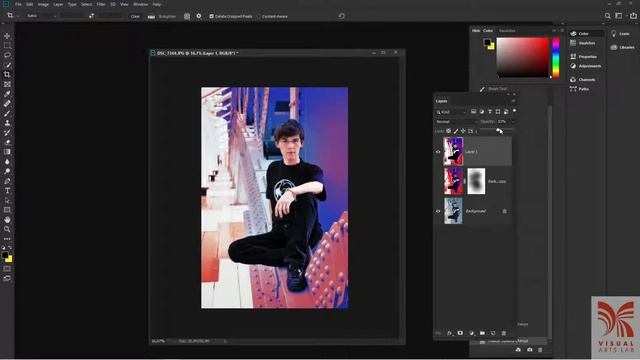The width and height of the screenshot is (640, 360).
Task: Switch to the Swatches tab
Action: (507, 31)
